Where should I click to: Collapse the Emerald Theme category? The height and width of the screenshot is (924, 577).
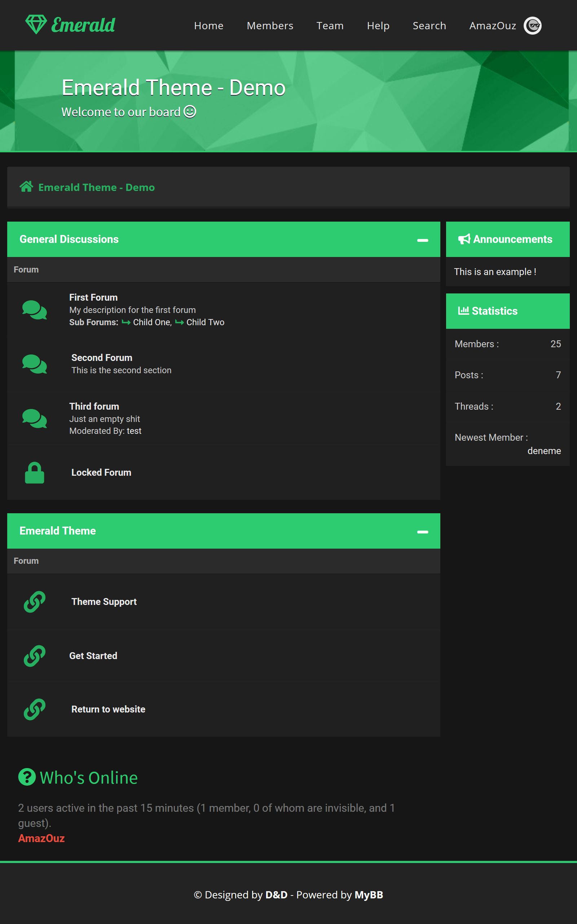(x=422, y=532)
